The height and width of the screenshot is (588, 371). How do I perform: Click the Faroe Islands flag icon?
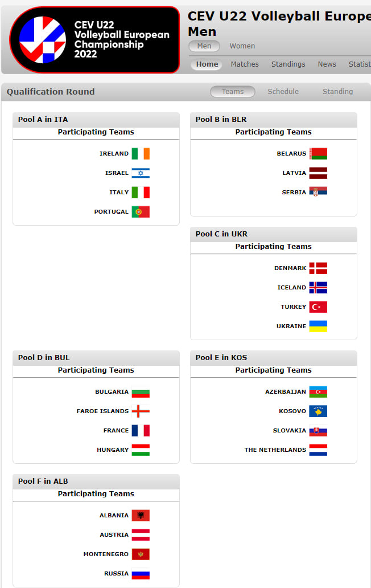click(x=141, y=411)
